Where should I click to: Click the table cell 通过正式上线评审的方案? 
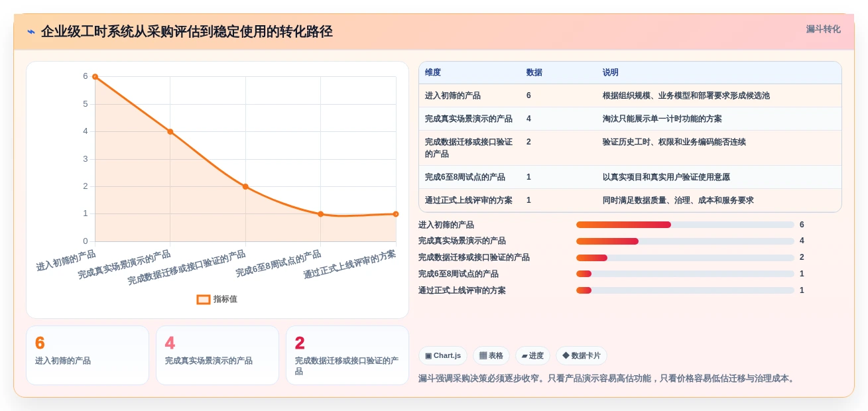click(469, 200)
